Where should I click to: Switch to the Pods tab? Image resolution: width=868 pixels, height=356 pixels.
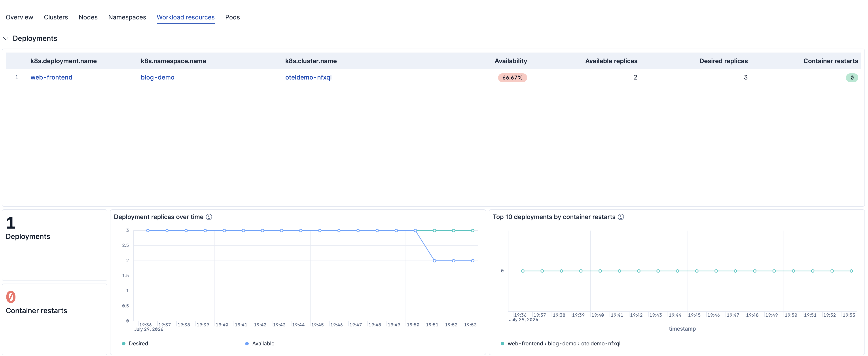click(232, 17)
